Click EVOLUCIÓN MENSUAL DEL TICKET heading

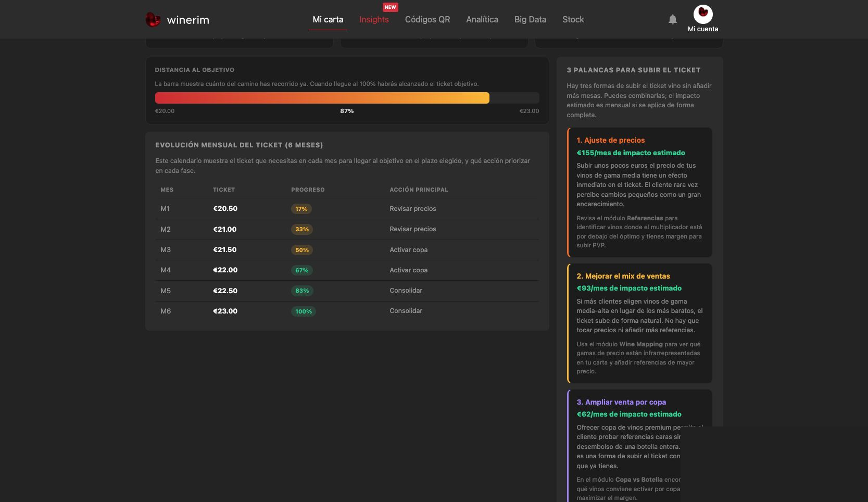239,145
